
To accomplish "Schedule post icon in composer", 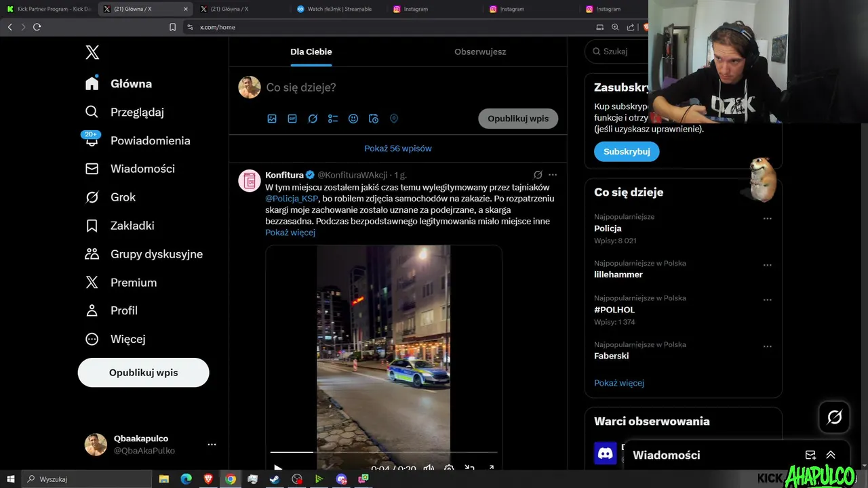I will tap(374, 119).
